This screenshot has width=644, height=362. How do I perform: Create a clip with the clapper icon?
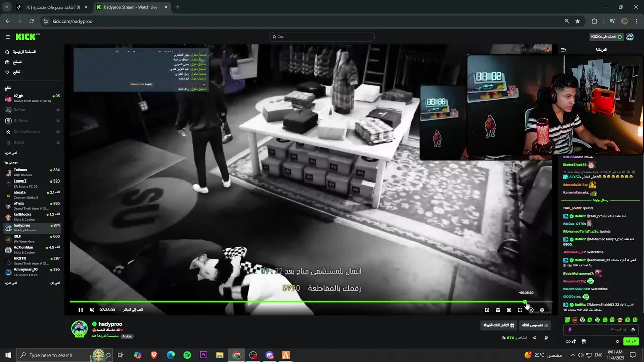click(x=498, y=310)
